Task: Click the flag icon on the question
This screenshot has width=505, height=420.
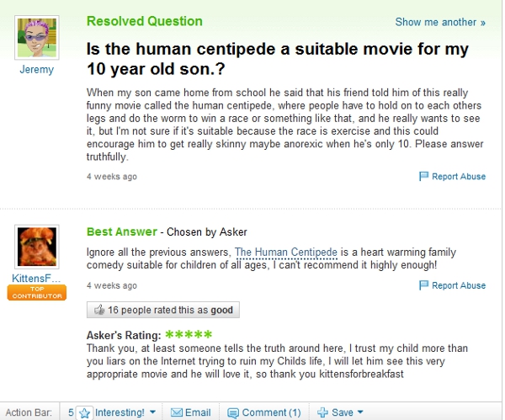Action: coord(423,177)
